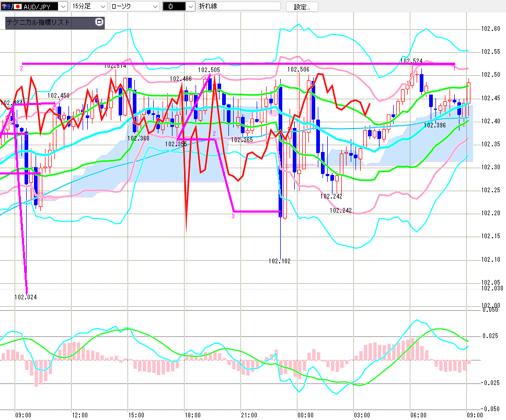This screenshot has height=420, width=506.
Task: Click the 102.396 price label on chart
Action: pyautogui.click(x=434, y=125)
